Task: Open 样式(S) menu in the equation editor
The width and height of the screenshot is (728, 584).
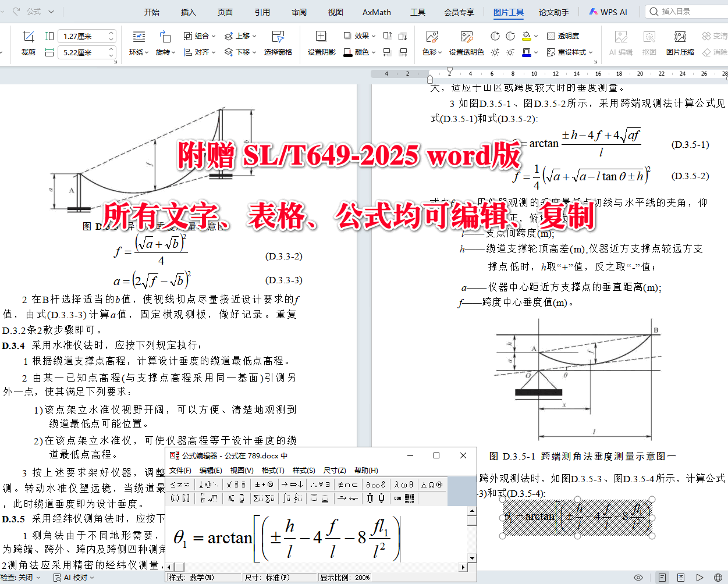Action: 304,470
